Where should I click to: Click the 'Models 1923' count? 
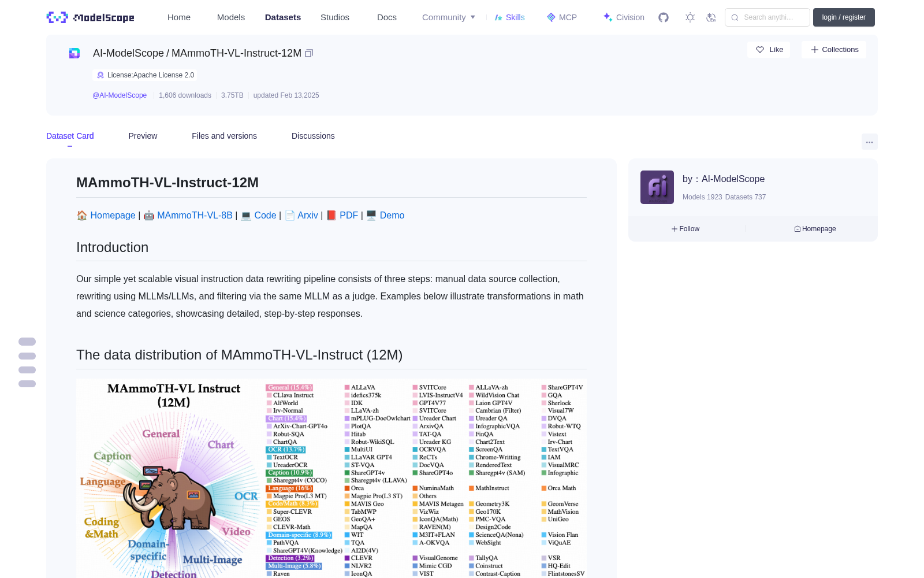click(x=702, y=197)
